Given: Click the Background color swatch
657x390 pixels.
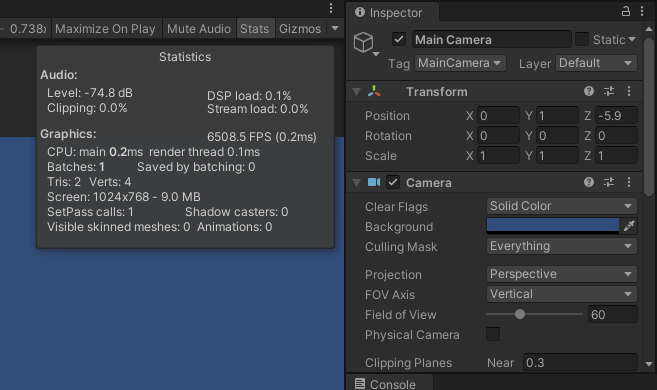Looking at the screenshot, I should click(x=553, y=226).
